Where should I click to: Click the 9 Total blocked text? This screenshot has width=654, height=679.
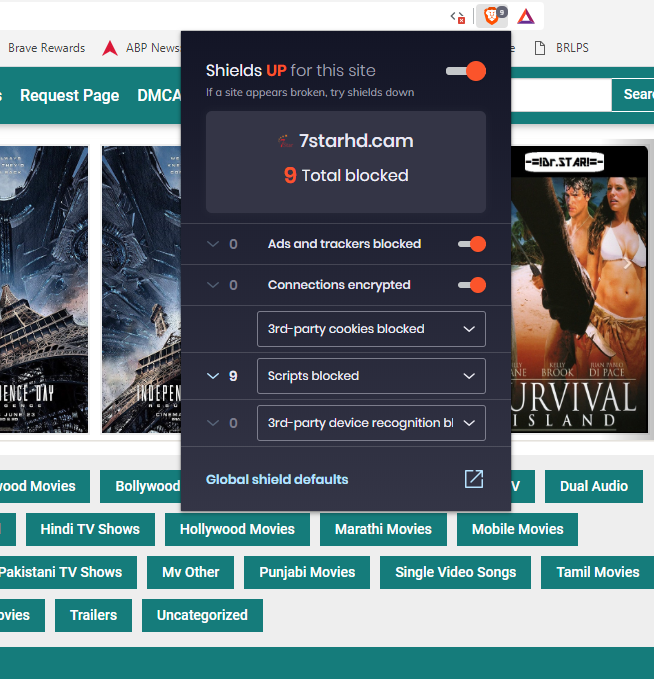[346, 175]
